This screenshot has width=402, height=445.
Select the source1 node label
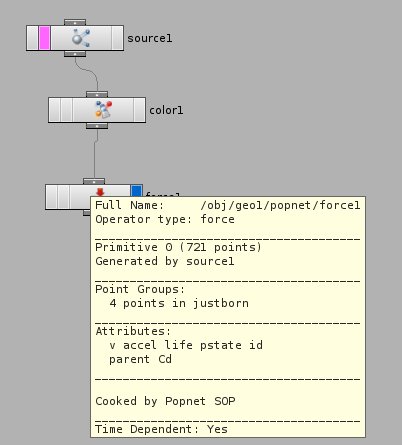(150, 38)
